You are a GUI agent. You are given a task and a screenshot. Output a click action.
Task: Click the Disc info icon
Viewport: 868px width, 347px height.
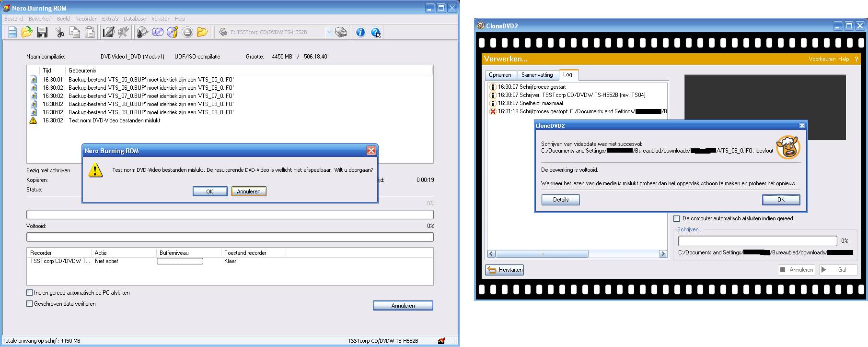point(172,32)
